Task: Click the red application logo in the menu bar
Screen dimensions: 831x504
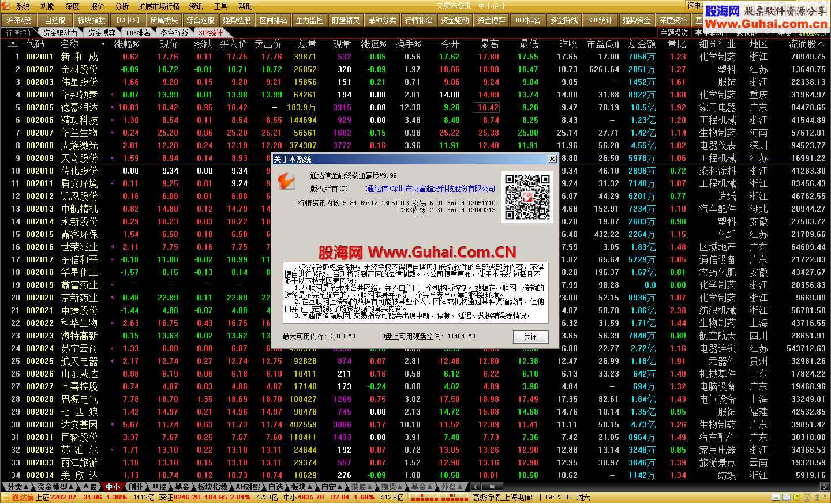Action: tap(6, 6)
